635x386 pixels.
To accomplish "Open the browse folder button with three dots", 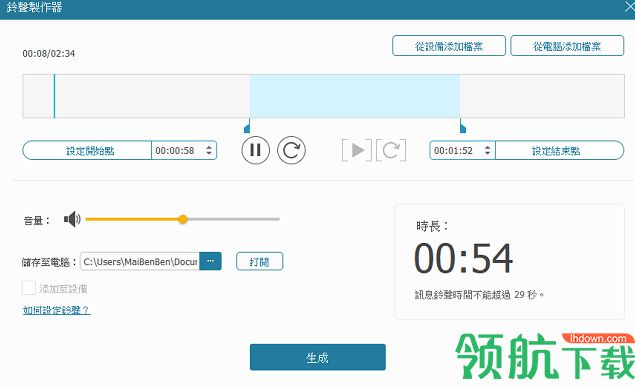I will [210, 261].
